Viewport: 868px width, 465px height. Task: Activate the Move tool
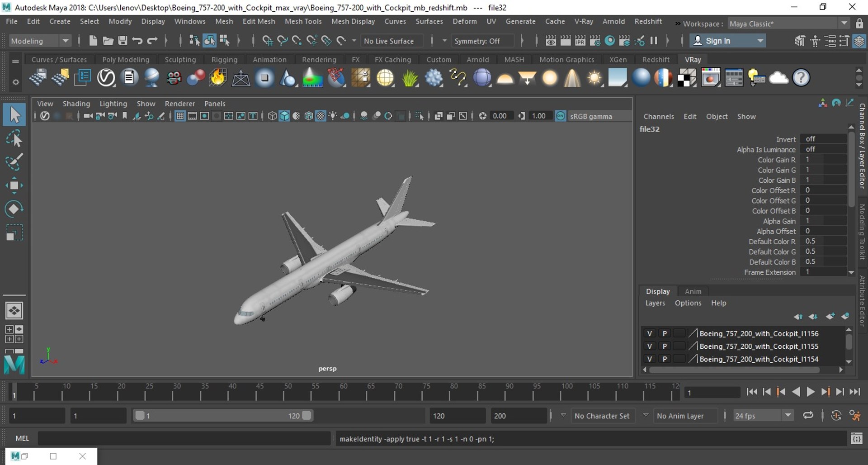(14, 185)
